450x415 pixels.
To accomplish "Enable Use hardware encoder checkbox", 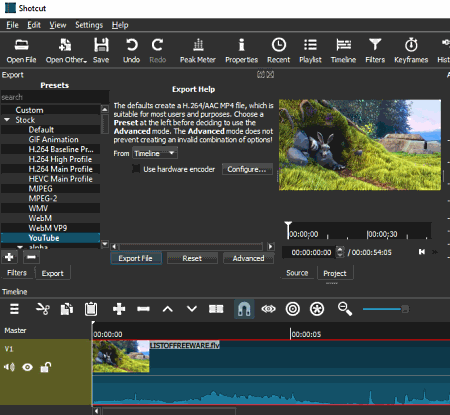I will pyautogui.click(x=136, y=169).
